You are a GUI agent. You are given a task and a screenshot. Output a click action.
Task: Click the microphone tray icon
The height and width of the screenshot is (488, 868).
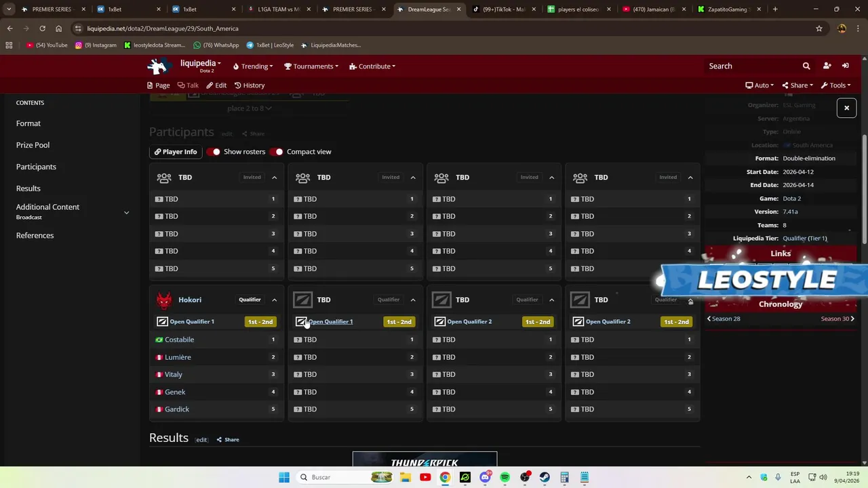click(x=778, y=477)
